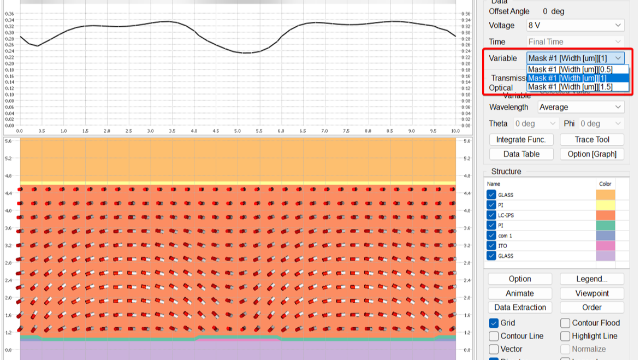The width and height of the screenshot is (640, 360).
Task: Toggle visibility of top GLASS layer
Action: point(491,195)
